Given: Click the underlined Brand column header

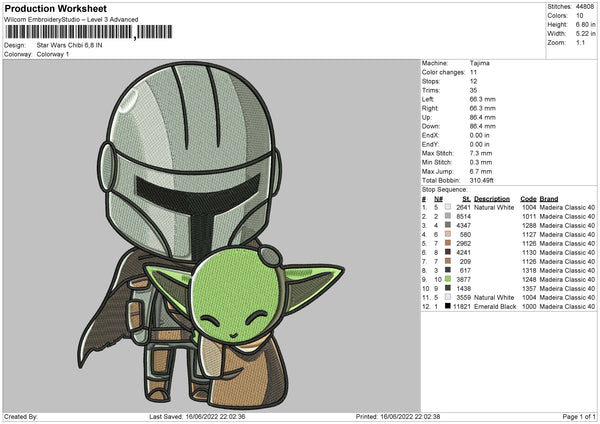Looking at the screenshot, I should (549, 199).
